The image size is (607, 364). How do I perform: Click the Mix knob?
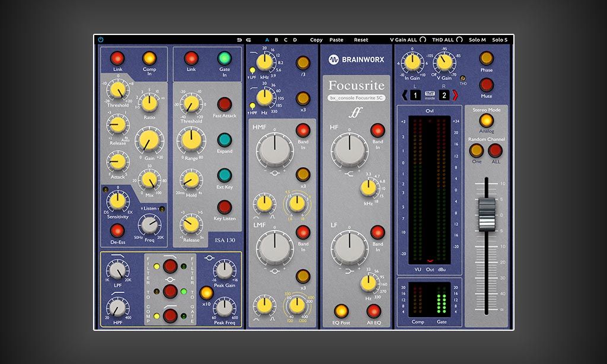[x=149, y=180]
